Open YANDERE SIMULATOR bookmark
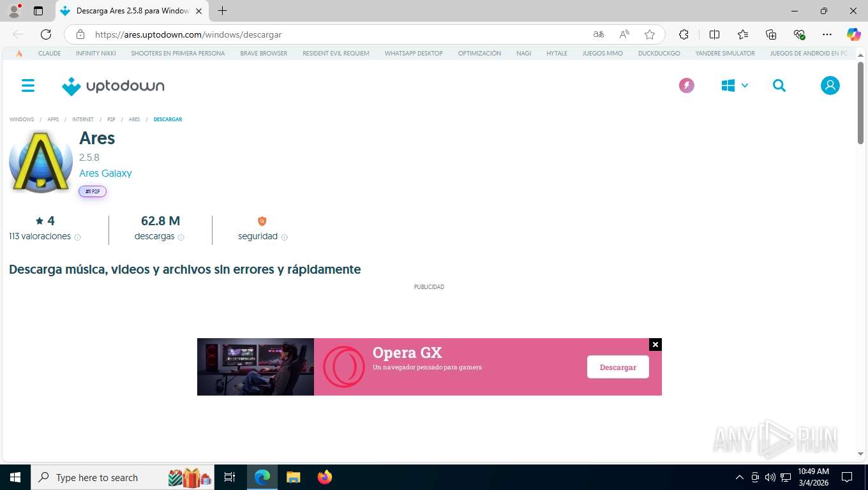Viewport: 868px width, 490px height. (x=725, y=54)
